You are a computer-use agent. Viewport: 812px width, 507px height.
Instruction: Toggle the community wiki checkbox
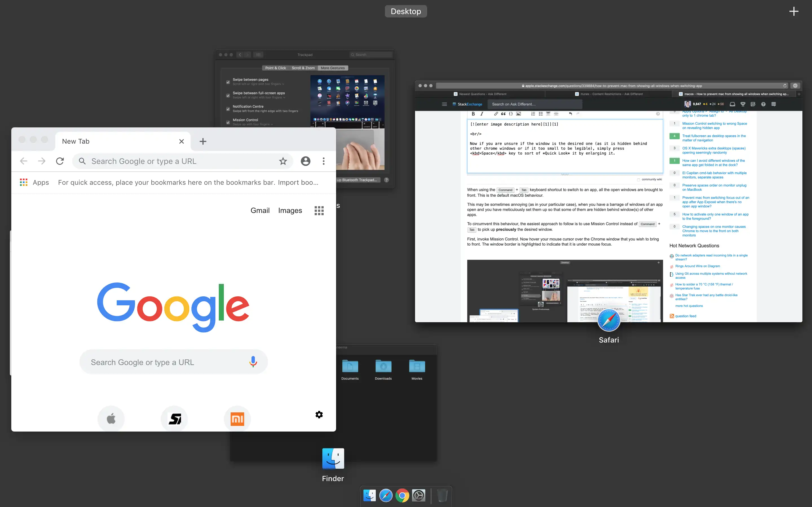[x=638, y=179]
